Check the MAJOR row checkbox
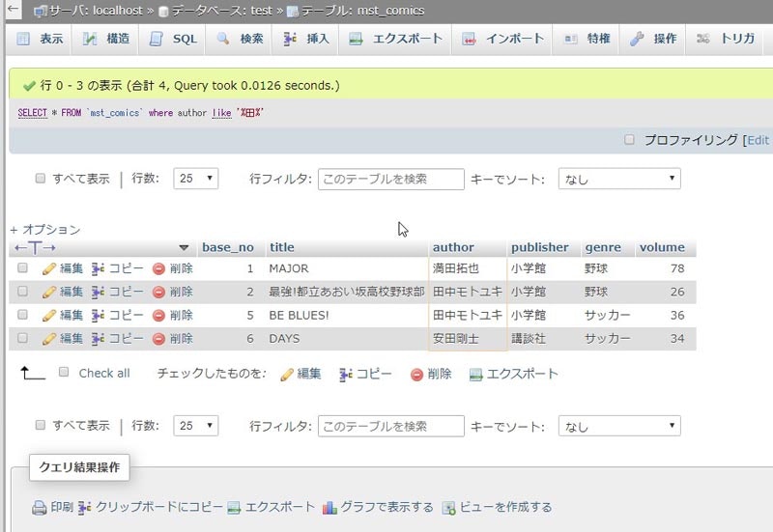 point(22,267)
